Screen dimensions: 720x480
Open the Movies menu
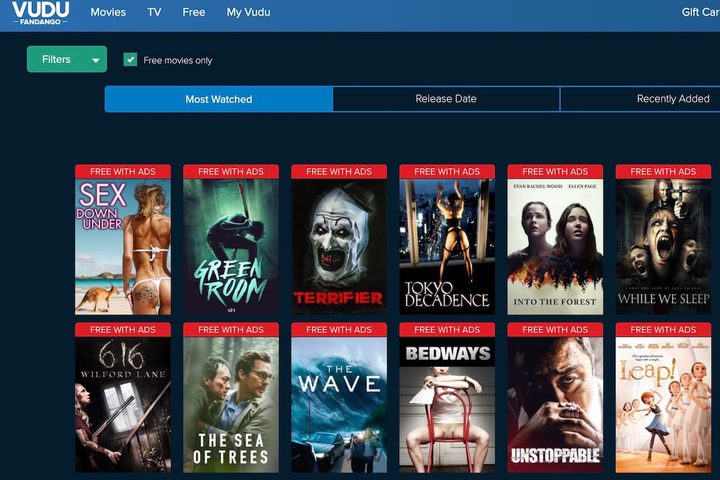(108, 12)
